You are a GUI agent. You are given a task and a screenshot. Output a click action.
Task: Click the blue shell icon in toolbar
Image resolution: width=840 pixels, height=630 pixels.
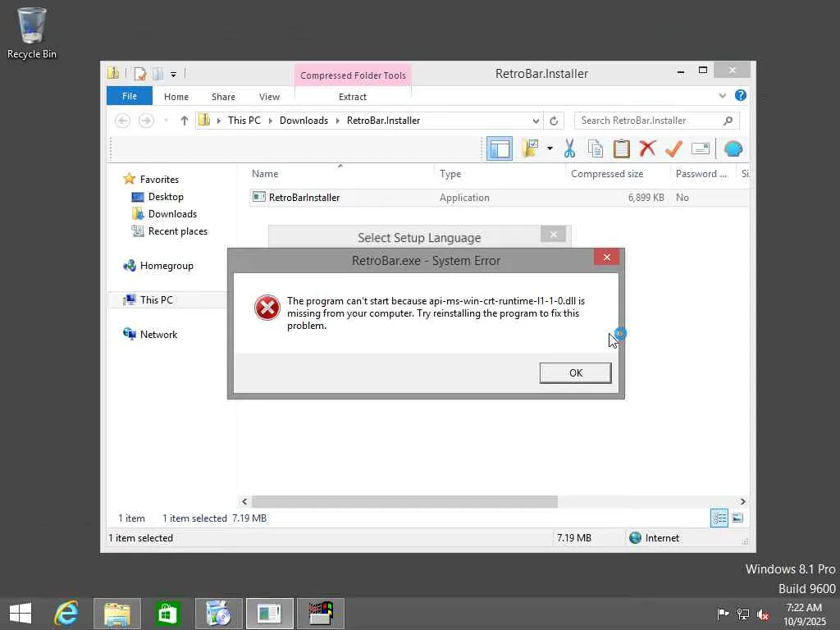[x=733, y=148]
